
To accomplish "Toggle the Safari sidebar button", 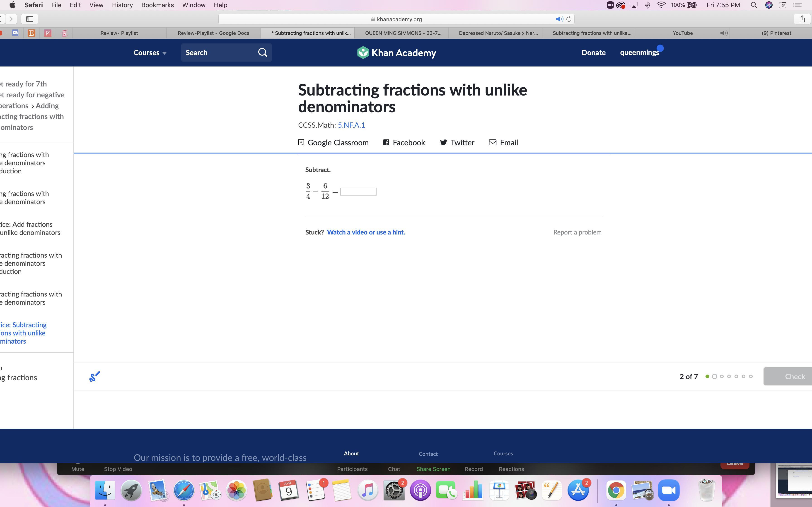I will tap(29, 19).
